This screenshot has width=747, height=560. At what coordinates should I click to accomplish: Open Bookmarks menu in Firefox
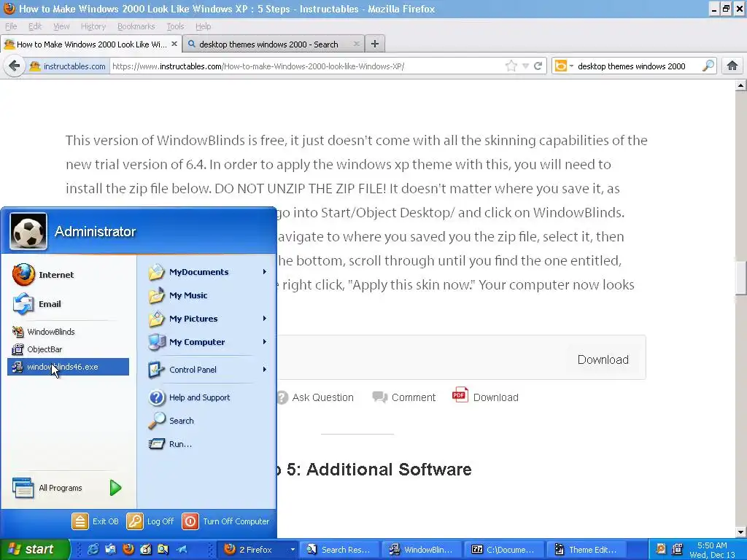coord(136,26)
